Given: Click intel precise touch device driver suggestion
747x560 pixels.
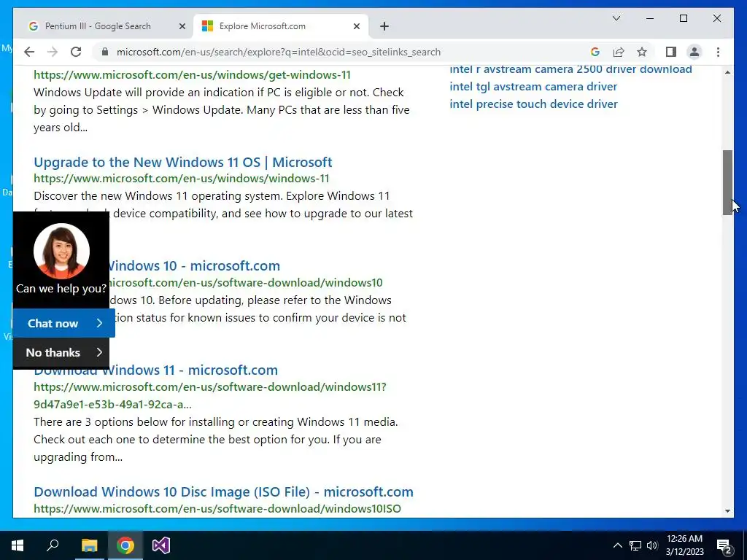Looking at the screenshot, I should pos(533,104).
